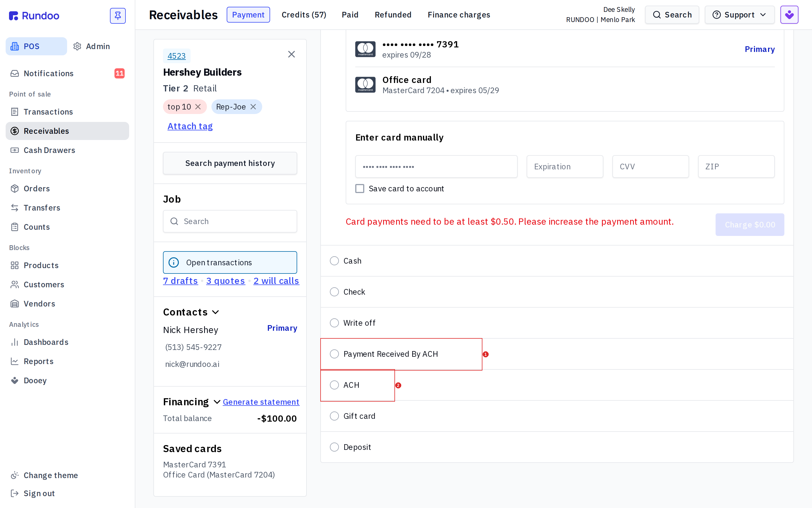
Task: Select the Check payment option
Action: pyautogui.click(x=334, y=292)
